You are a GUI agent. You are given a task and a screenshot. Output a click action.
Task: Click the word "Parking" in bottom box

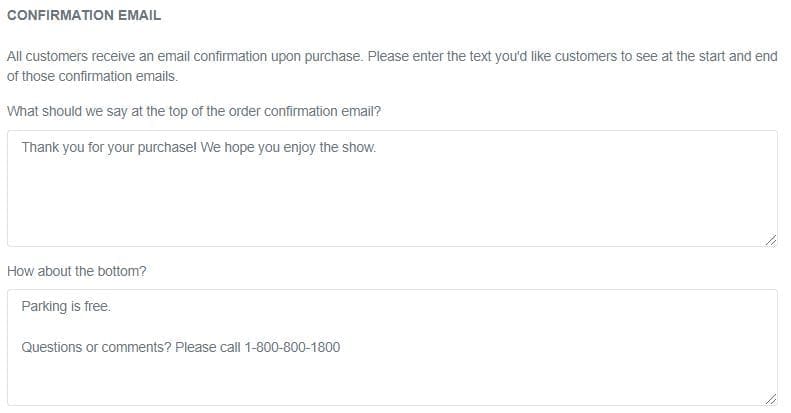pos(44,306)
